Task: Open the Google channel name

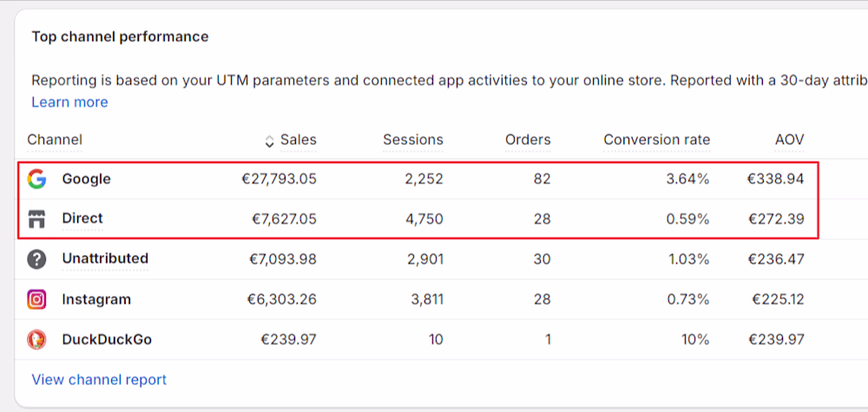Action: tap(86, 180)
